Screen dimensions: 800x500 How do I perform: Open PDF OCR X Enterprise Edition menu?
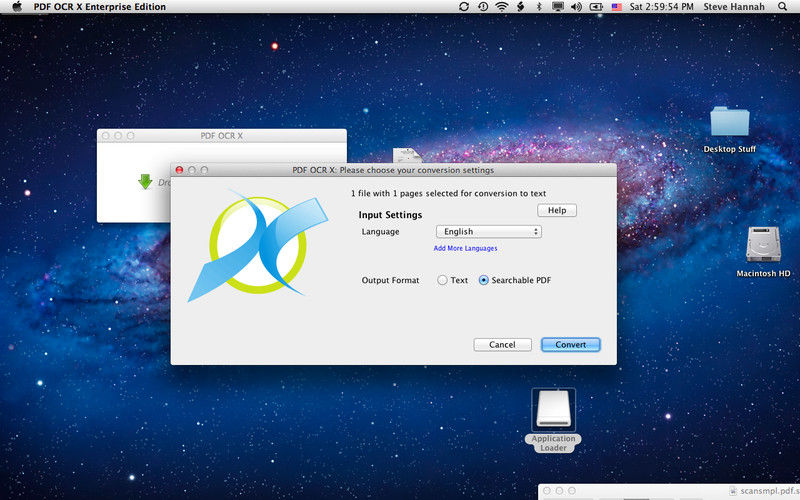pyautogui.click(x=100, y=7)
